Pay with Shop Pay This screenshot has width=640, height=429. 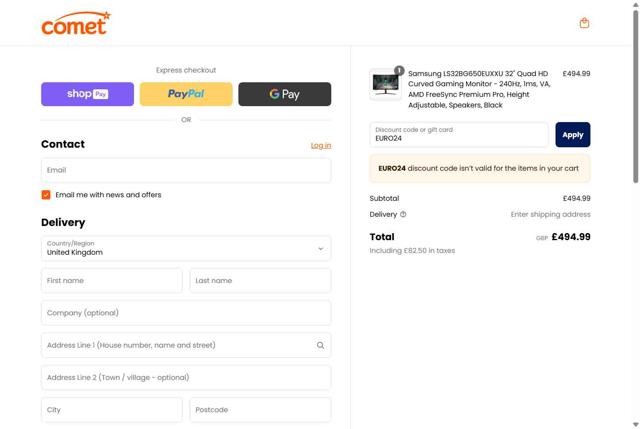click(87, 94)
